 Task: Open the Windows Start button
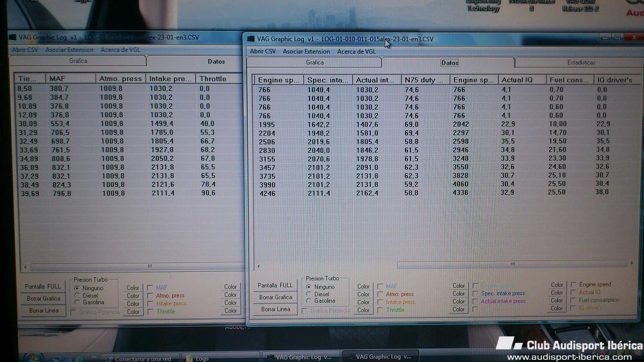coord(33,357)
